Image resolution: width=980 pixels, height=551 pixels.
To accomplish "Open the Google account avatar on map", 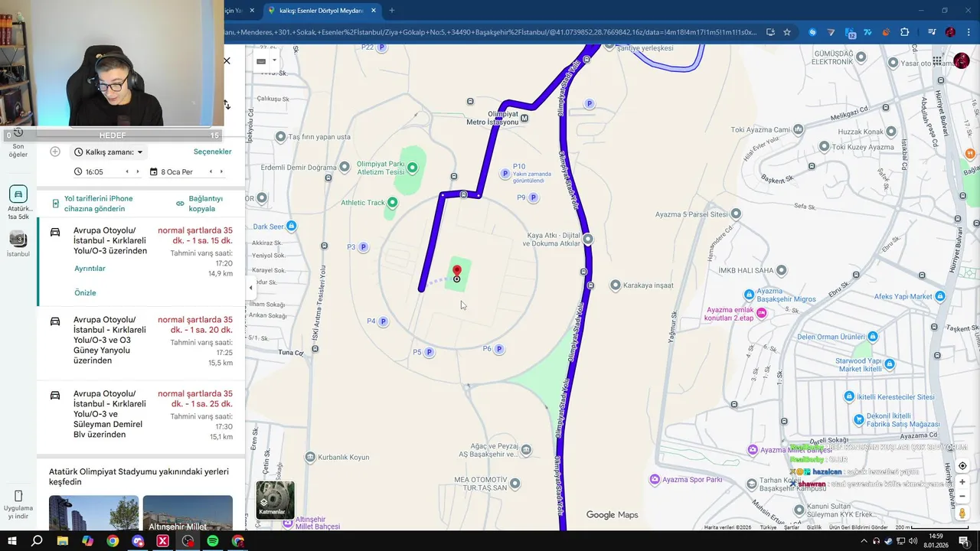I will [962, 61].
